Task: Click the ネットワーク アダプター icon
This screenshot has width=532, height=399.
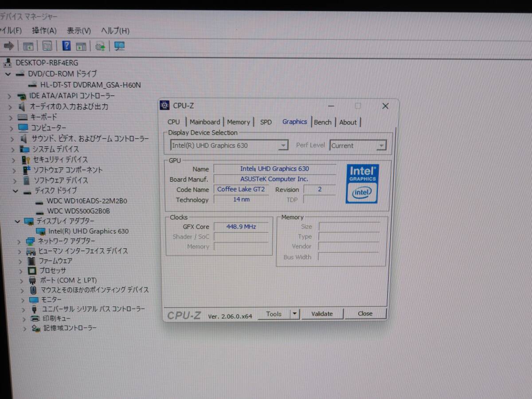Action: coord(31,241)
